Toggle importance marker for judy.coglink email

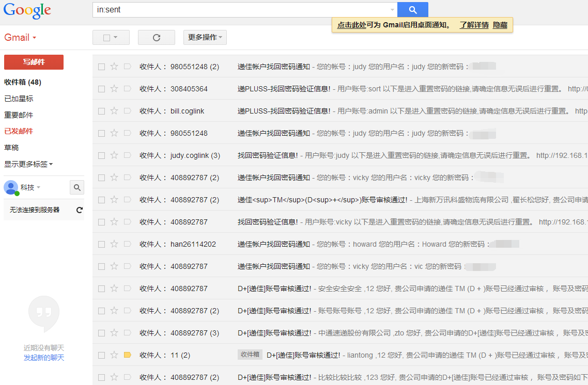coord(128,155)
